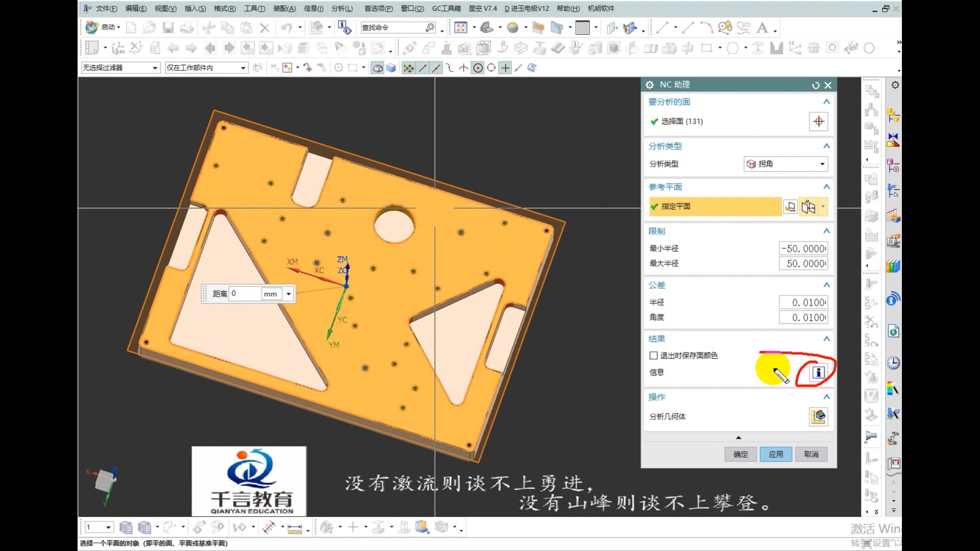
Task: Open NC Assistant dialog settings gear
Action: tap(649, 85)
